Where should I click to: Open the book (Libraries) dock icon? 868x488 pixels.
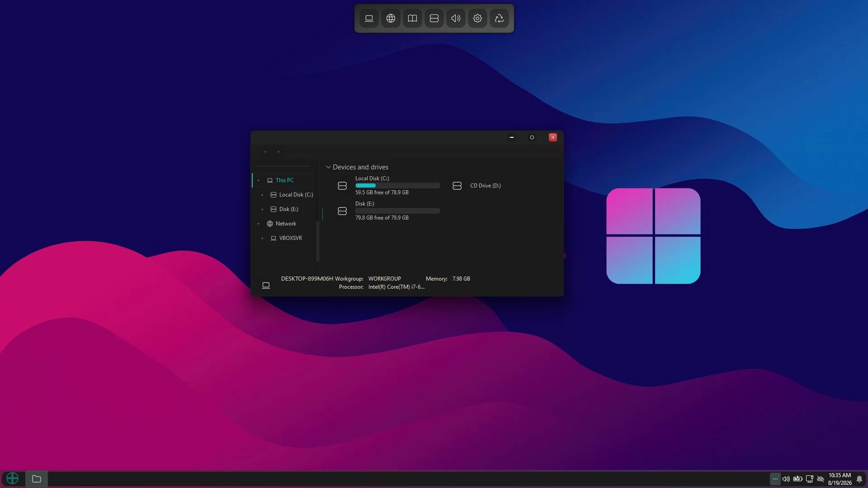[412, 19]
